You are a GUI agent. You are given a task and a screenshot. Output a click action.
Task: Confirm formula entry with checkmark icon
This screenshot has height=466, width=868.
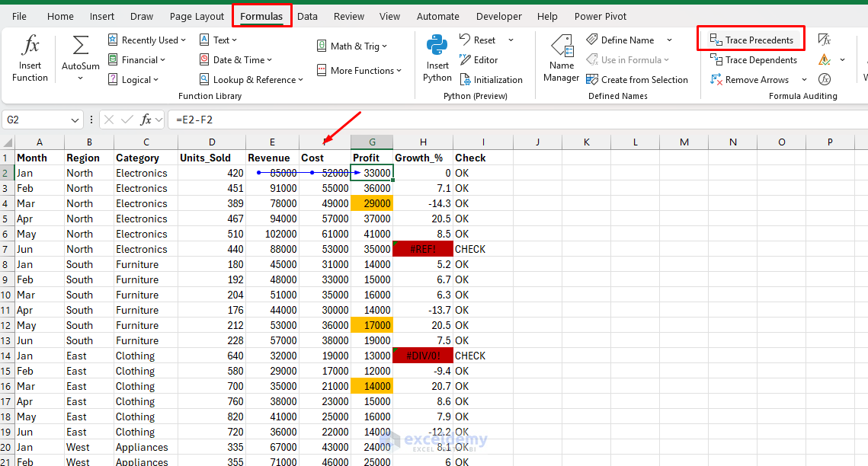pos(127,120)
